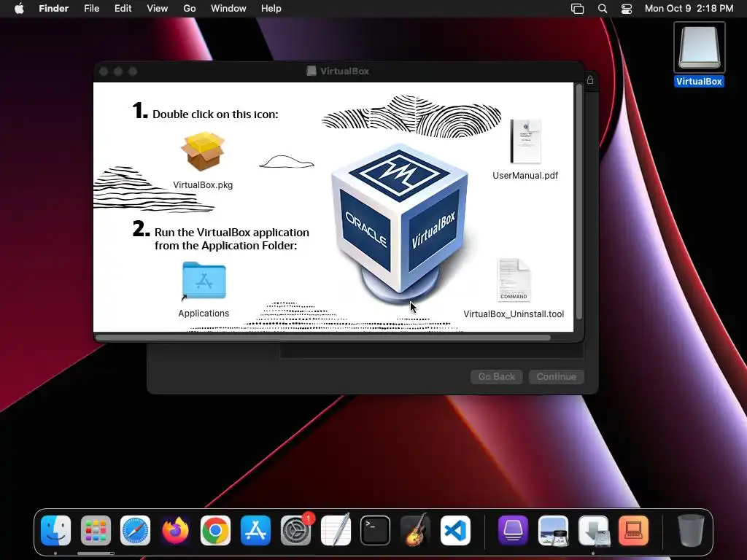Screen dimensions: 747x560
Task: Open the Go menu
Action: click(190, 9)
